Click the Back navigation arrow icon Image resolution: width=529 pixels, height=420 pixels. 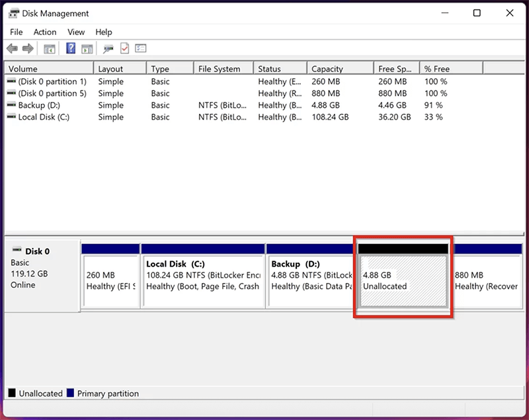click(x=12, y=48)
